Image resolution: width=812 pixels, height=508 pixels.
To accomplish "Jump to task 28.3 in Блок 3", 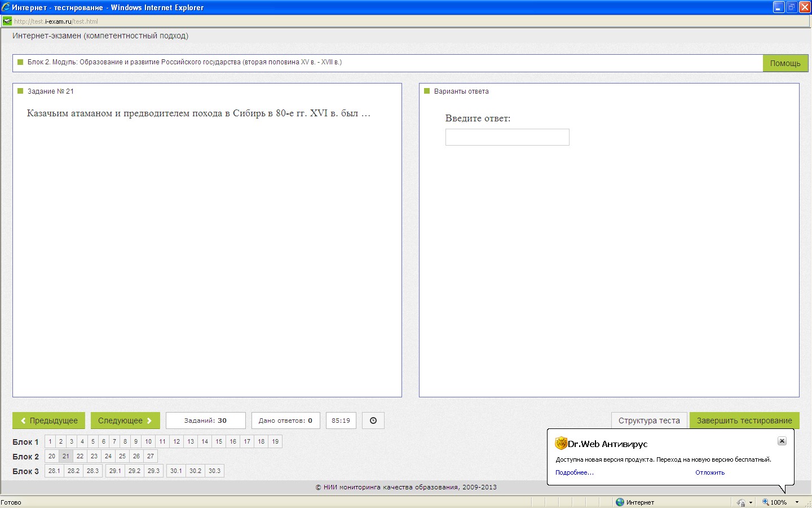I will [x=92, y=471].
